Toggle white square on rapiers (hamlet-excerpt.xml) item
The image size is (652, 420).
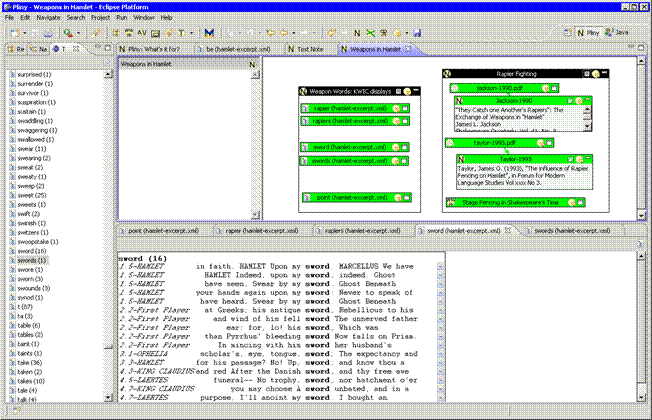pyautogui.click(x=405, y=121)
